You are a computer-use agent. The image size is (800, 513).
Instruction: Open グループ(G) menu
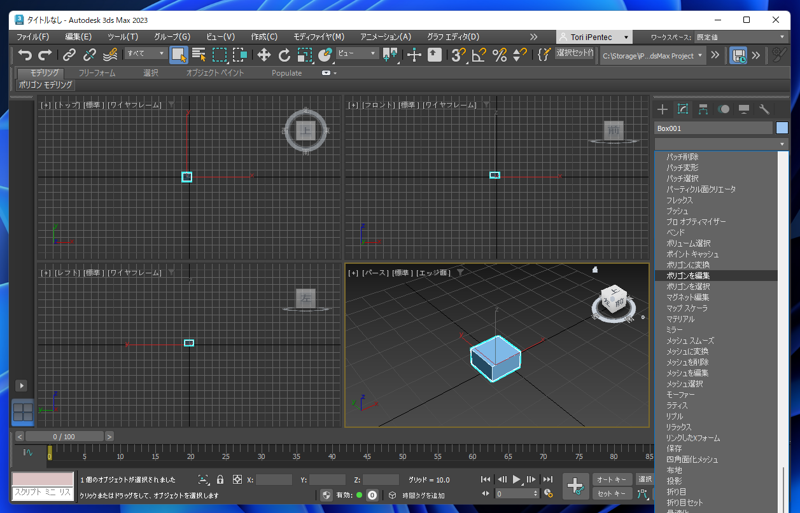pyautogui.click(x=172, y=37)
